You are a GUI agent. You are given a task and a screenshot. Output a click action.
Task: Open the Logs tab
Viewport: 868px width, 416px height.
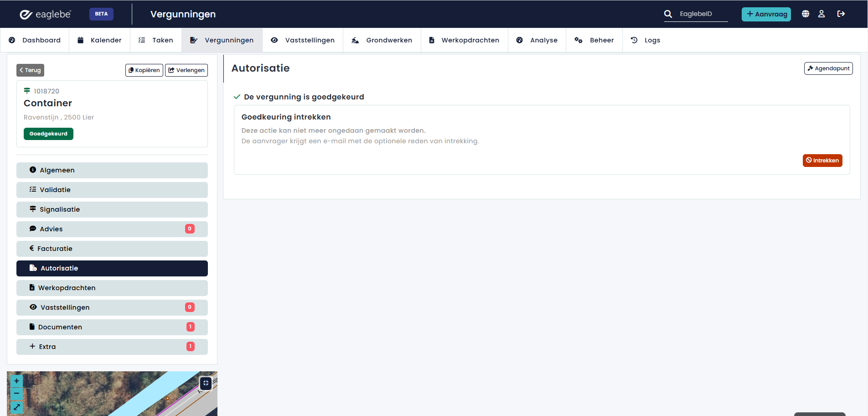[x=646, y=40]
